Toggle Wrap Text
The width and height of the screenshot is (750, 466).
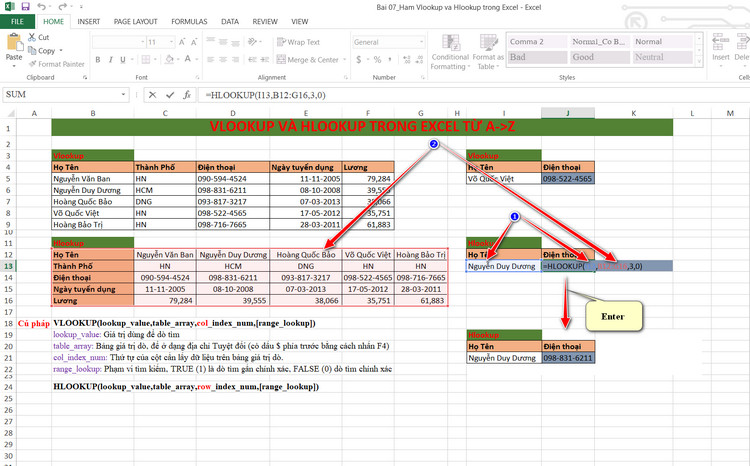click(x=298, y=42)
